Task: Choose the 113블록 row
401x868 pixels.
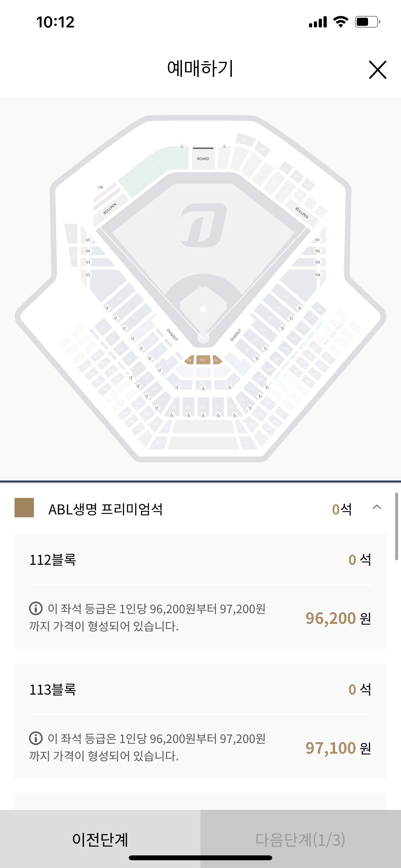Action: coord(200,689)
